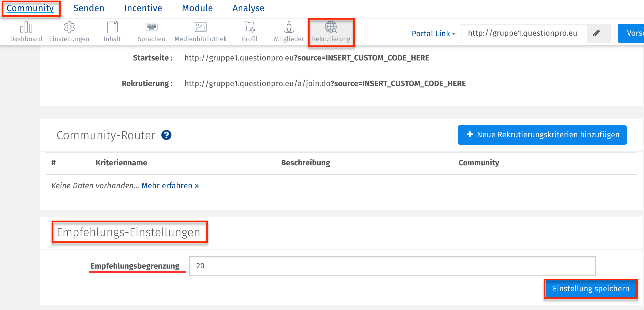Click the pencil edit icon beside portal URL

(597, 33)
